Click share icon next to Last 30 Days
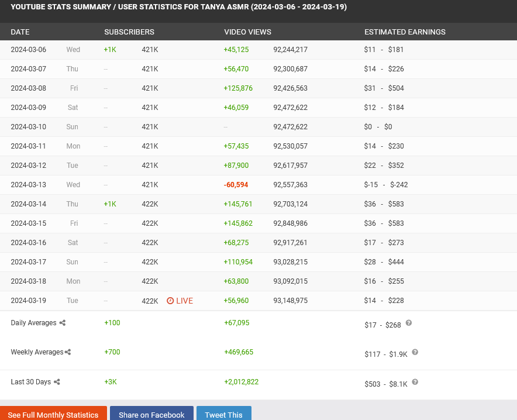 (57, 382)
